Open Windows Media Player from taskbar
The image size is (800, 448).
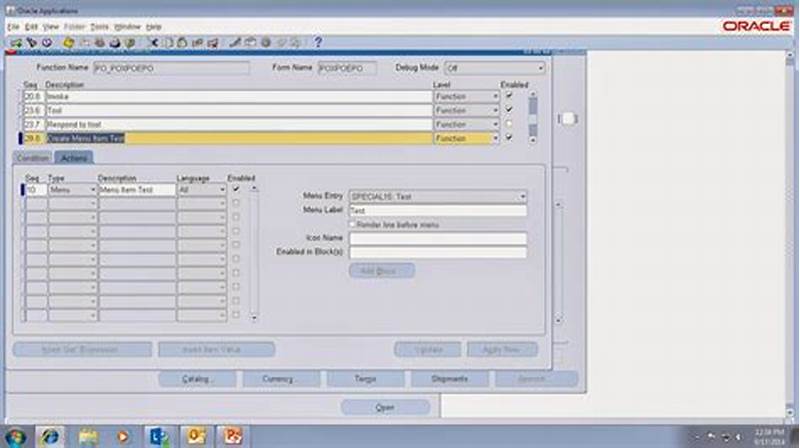click(123, 437)
